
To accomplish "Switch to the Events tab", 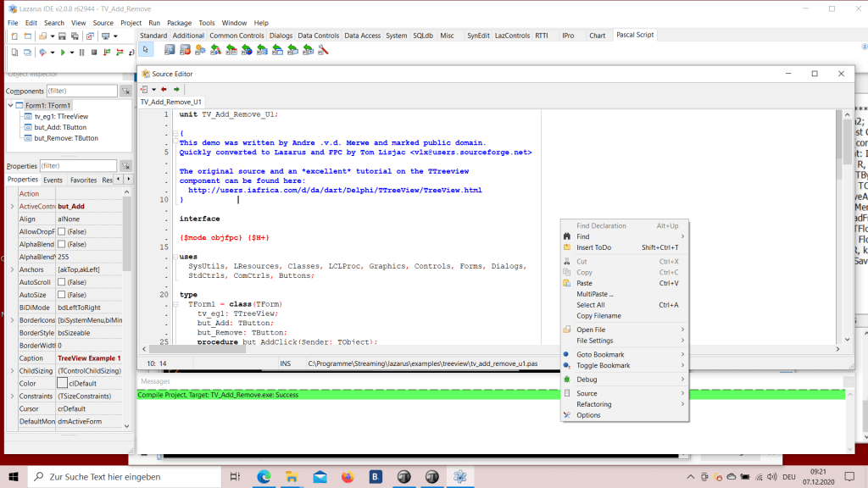I will coord(53,180).
